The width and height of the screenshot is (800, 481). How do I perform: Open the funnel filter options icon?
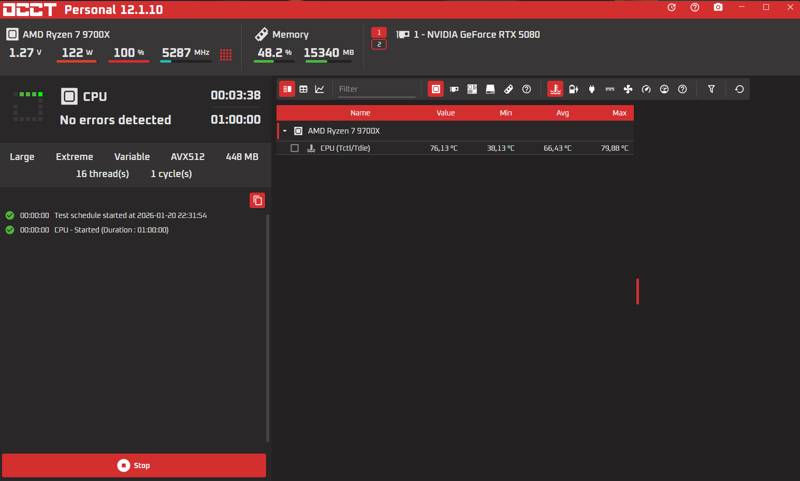pos(711,89)
